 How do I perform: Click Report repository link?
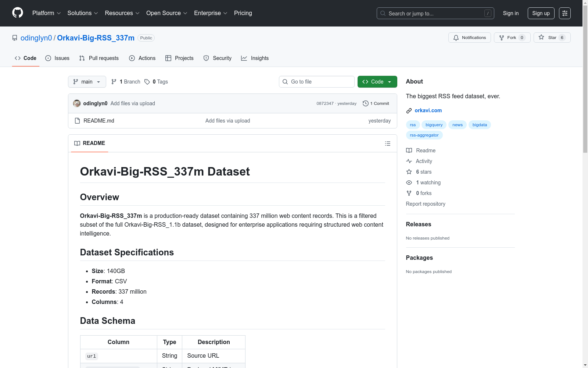tap(426, 204)
